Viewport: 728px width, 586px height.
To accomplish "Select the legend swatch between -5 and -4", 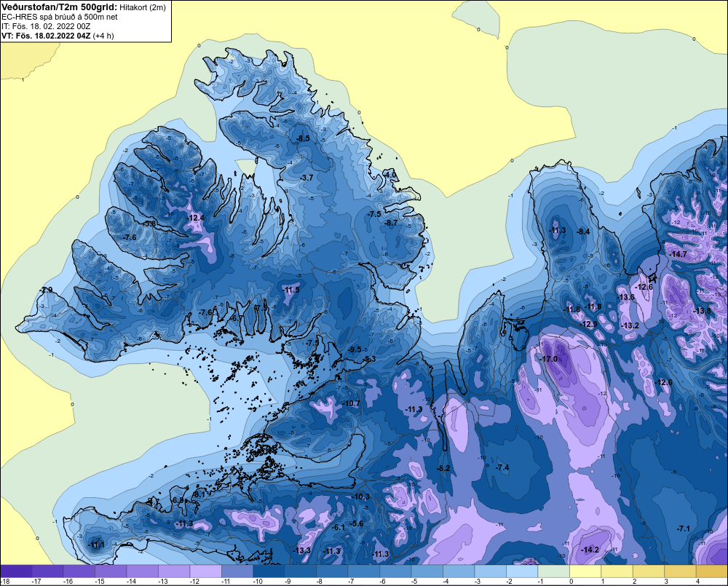I will click(x=427, y=571).
